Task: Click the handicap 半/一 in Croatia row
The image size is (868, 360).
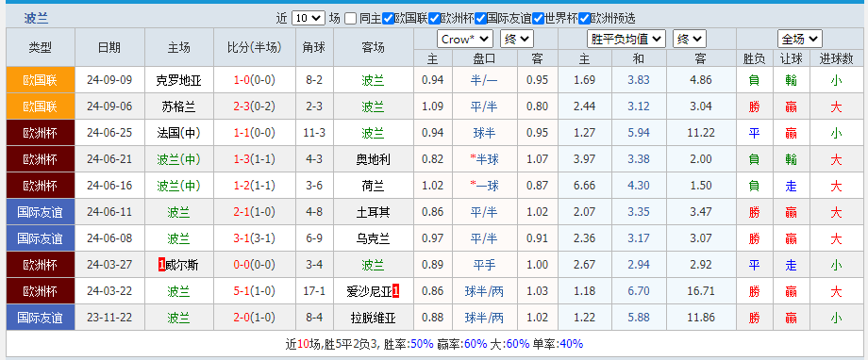Action: [484, 81]
